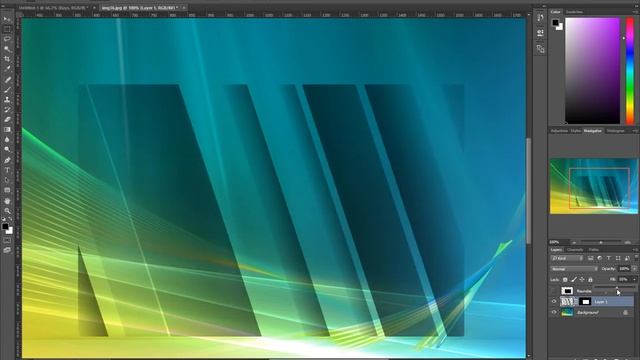Image resolution: width=640 pixels, height=360 pixels.
Task: Select the Zoom tool
Action: click(7, 211)
